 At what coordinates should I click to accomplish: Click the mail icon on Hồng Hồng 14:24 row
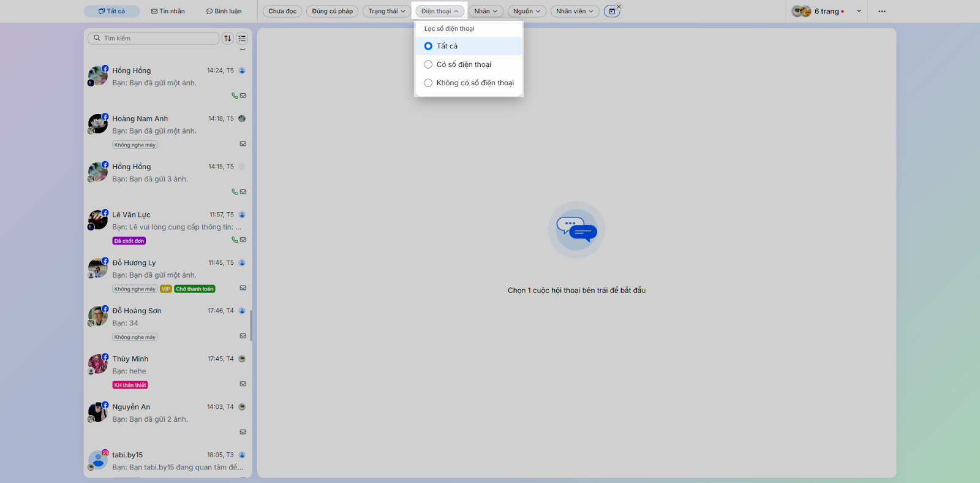pos(243,96)
